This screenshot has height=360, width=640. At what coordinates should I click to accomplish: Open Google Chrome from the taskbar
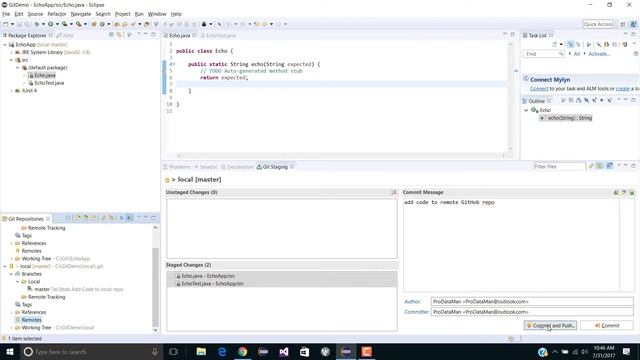click(242, 351)
